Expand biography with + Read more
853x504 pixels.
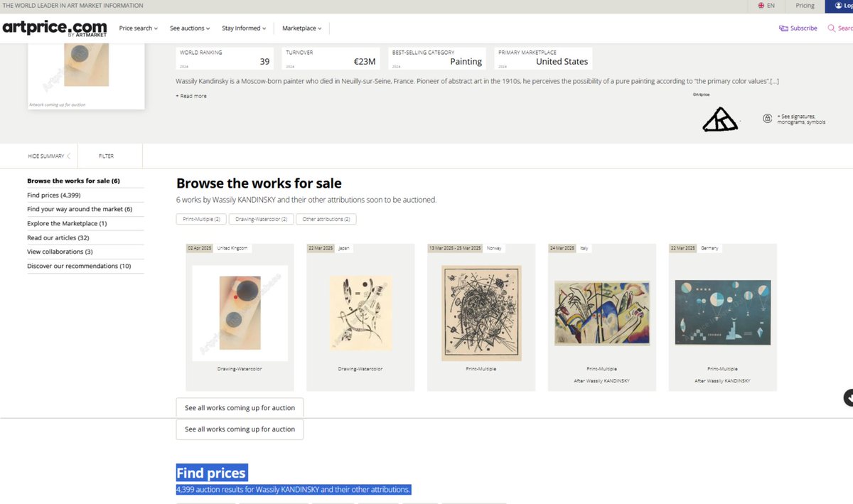191,96
